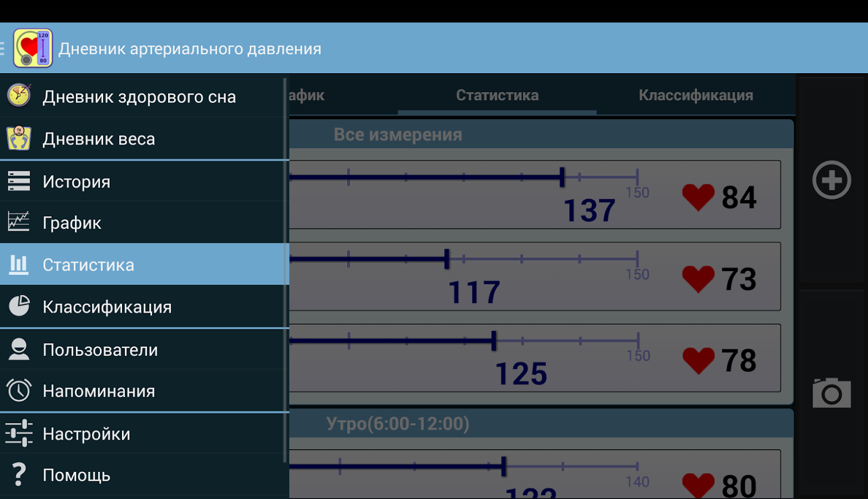Select Классификация in the side menu
Screen dimensions: 868x499
click(x=144, y=307)
